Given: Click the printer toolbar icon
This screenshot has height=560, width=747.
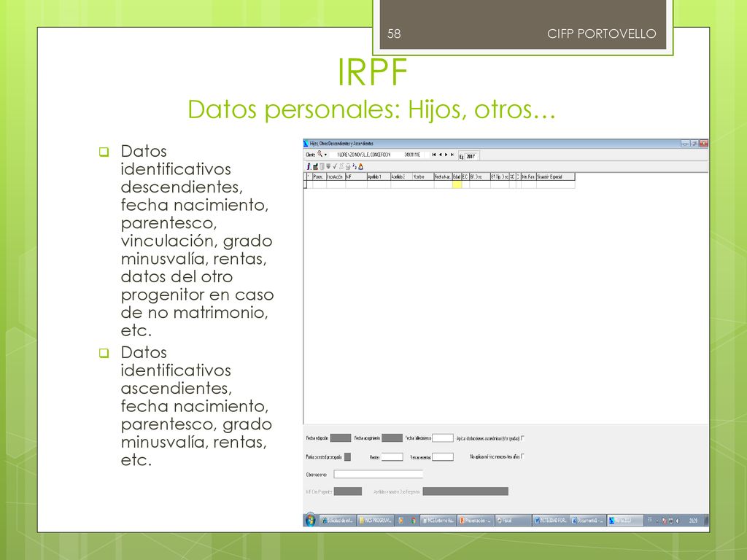Looking at the screenshot, I should coord(348,167).
